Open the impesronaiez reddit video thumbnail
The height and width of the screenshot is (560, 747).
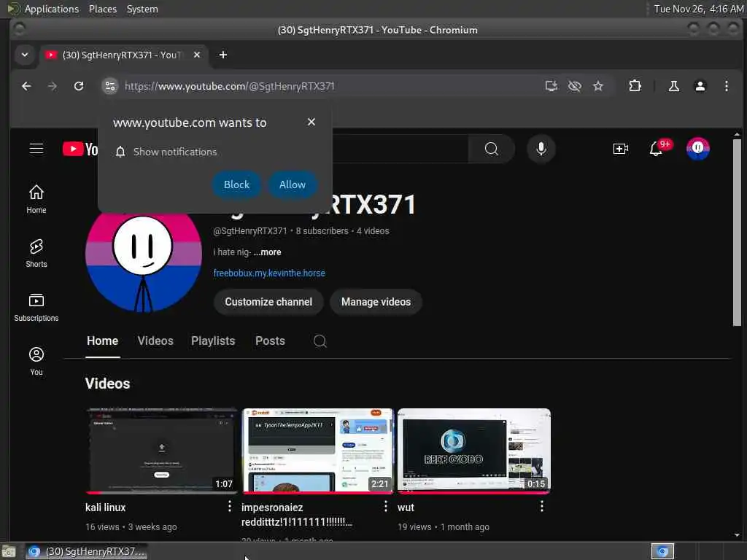point(318,451)
